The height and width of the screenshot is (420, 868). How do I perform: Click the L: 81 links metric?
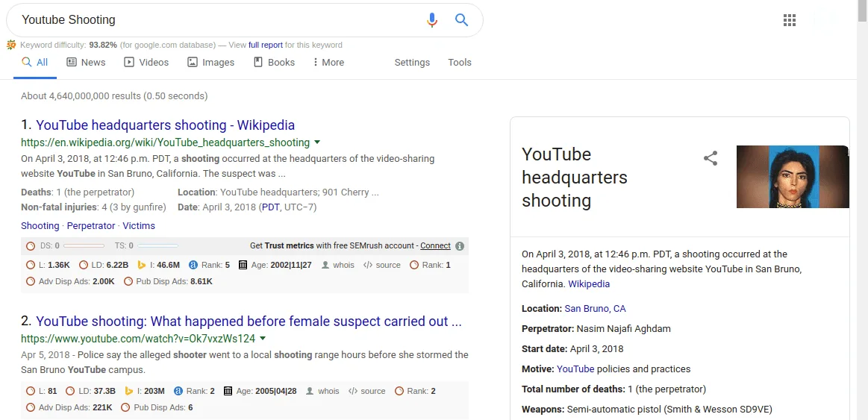click(x=42, y=391)
